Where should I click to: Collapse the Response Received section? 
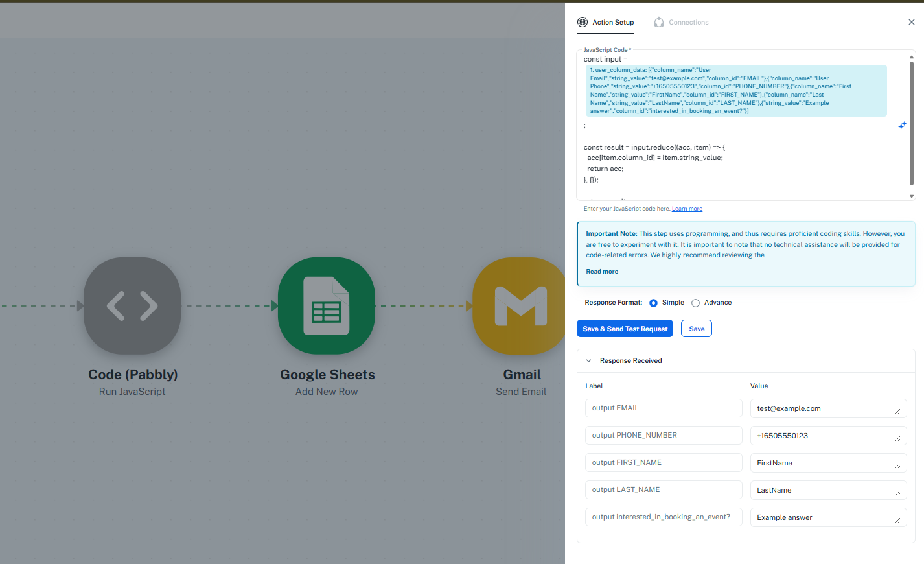point(589,361)
